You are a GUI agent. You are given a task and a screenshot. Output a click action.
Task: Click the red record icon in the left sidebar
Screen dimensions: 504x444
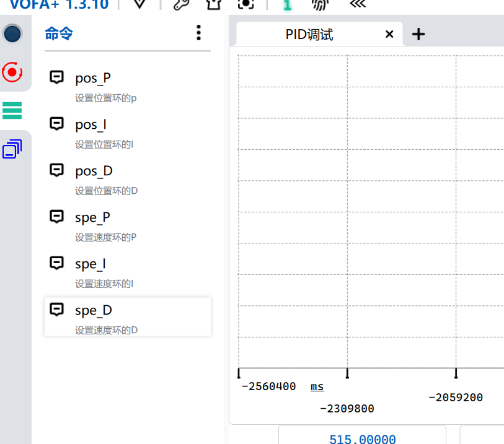(12, 72)
